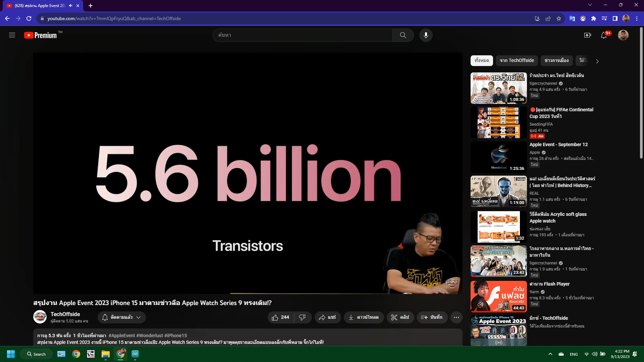
Task: Open โรงอาหารกลาง ม.หอการค้าไทย video thumbnail
Action: pyautogui.click(x=498, y=261)
